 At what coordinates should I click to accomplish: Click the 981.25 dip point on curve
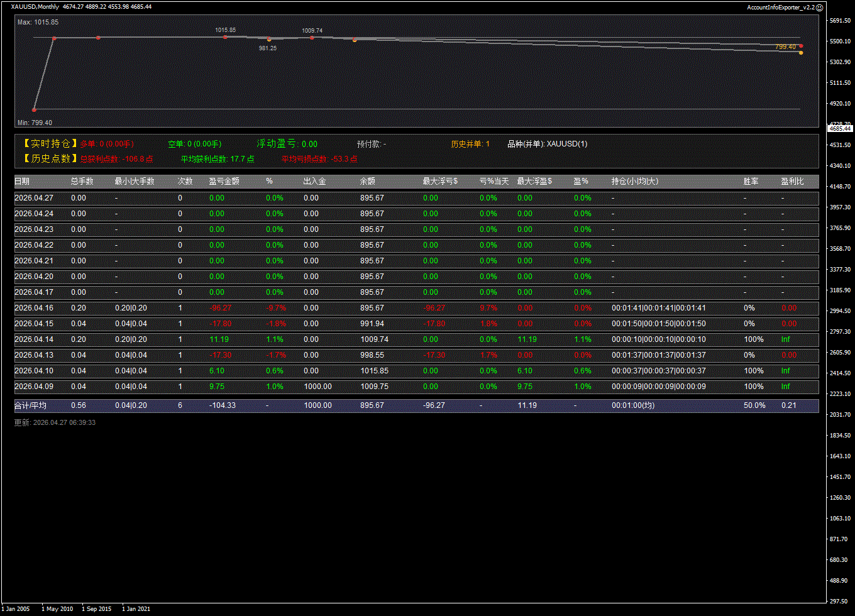(269, 40)
